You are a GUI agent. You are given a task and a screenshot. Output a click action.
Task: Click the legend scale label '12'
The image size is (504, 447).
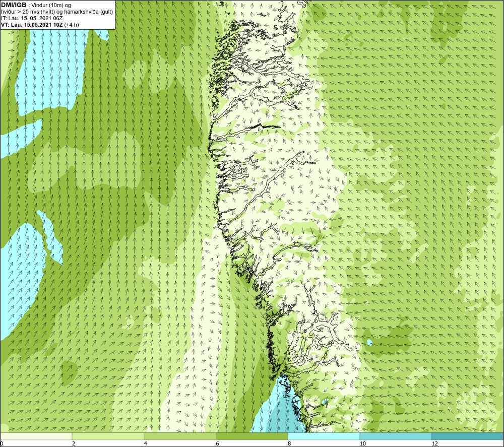point(435,443)
